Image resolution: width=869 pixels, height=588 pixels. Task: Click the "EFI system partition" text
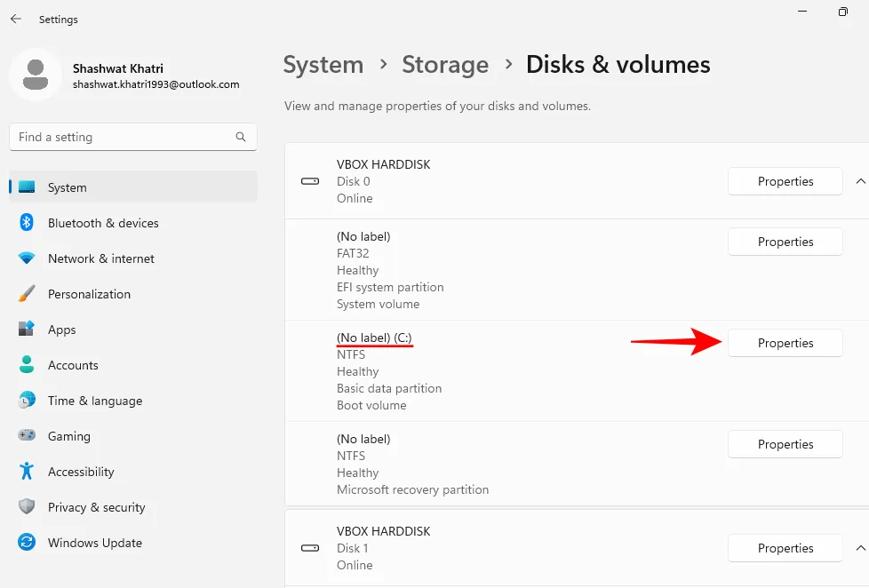390,287
